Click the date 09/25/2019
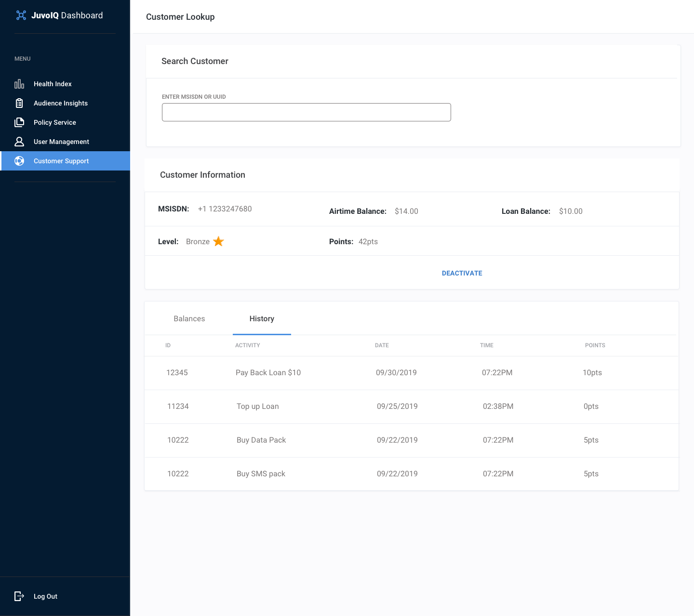694x616 pixels. (397, 406)
